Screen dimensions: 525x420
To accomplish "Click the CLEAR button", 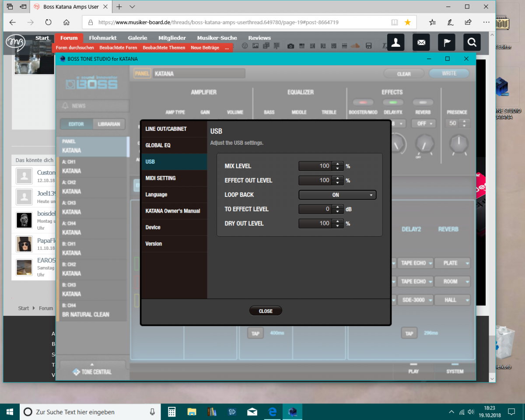I will pyautogui.click(x=404, y=74).
